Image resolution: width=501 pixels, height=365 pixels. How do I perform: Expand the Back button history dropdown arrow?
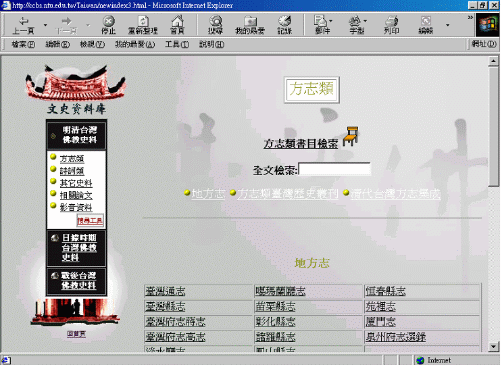tap(45, 25)
